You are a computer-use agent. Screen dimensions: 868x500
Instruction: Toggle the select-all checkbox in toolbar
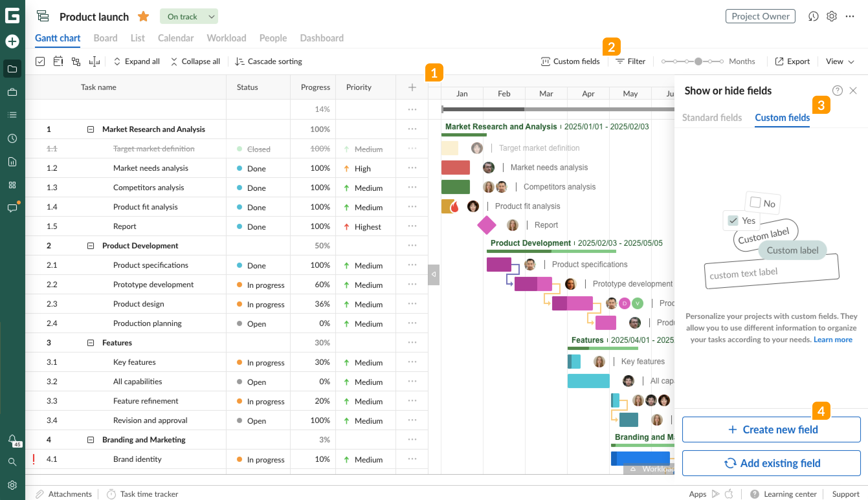coord(40,61)
